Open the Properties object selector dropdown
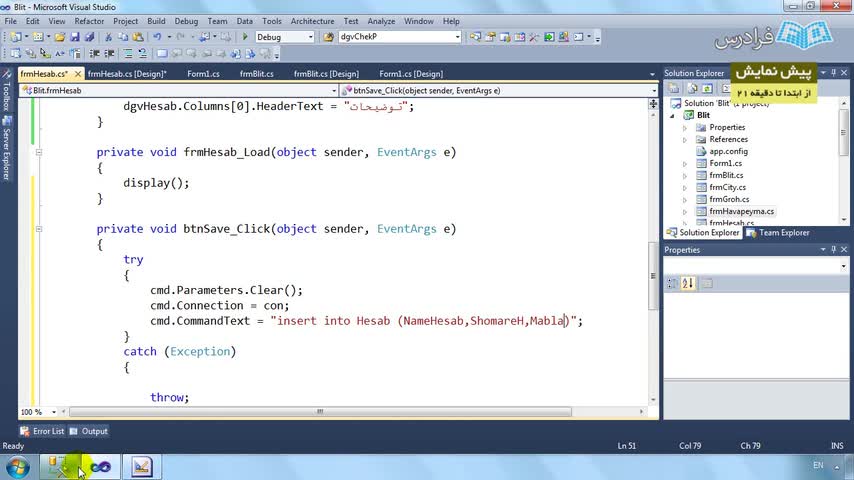 click(x=843, y=266)
